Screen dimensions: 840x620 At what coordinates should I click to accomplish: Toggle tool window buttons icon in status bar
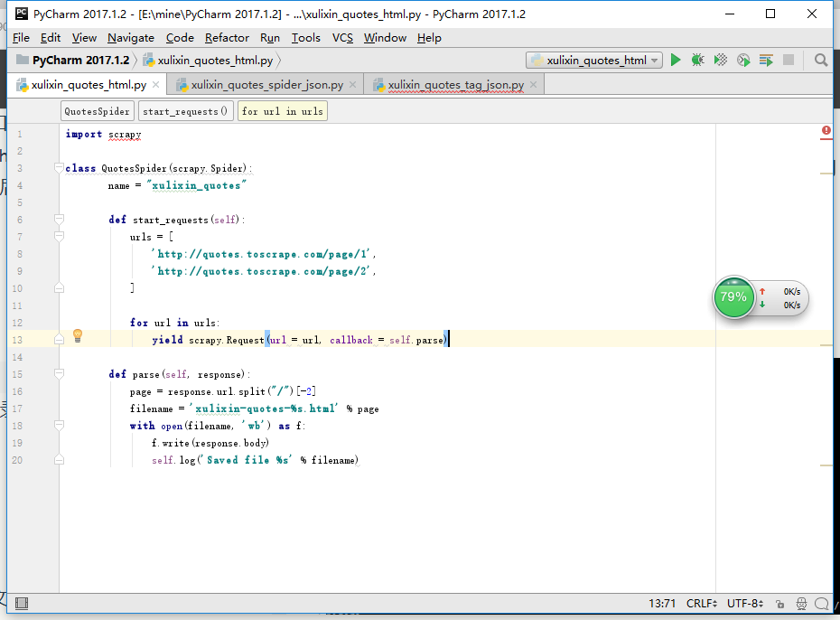coord(22,604)
